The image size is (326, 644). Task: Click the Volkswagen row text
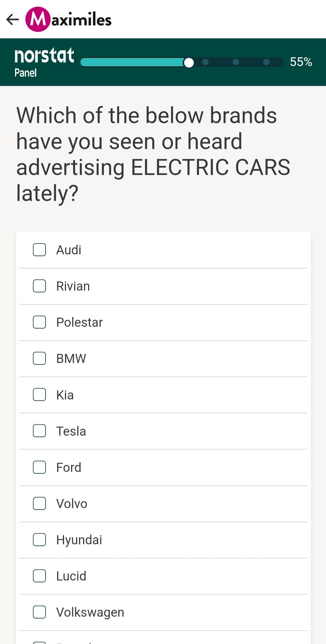click(x=90, y=613)
